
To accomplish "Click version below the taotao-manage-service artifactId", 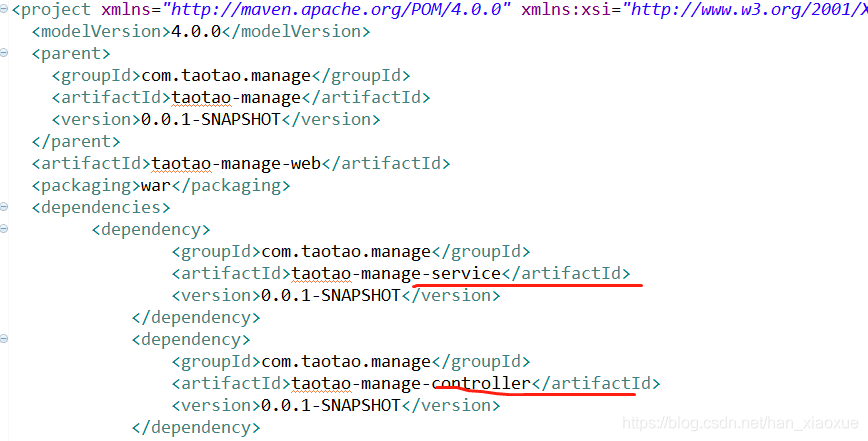I will pos(330,295).
